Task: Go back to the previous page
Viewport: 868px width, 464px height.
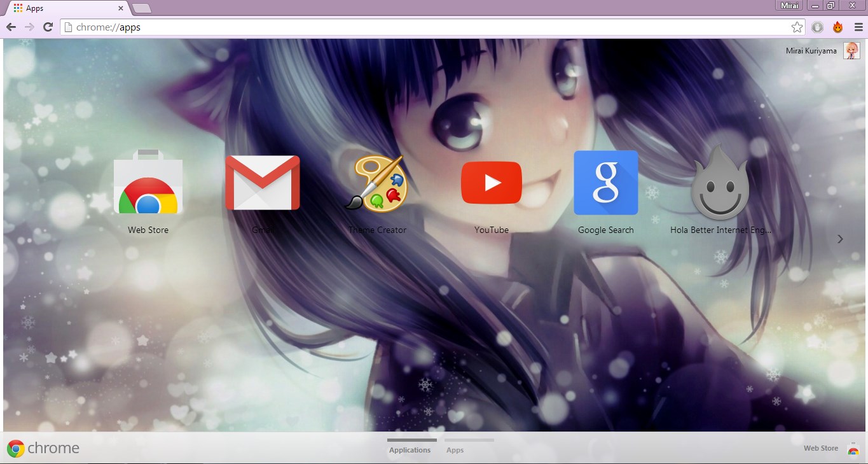Action: tap(11, 27)
